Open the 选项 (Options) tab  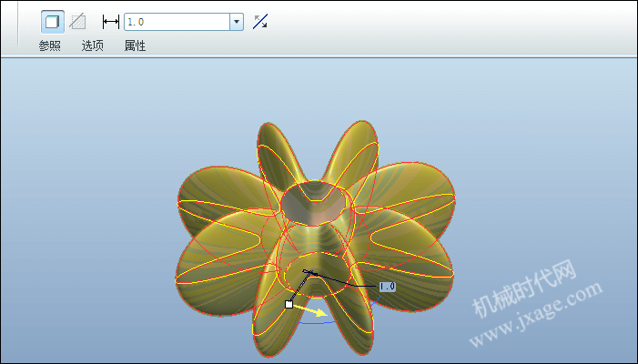point(92,46)
